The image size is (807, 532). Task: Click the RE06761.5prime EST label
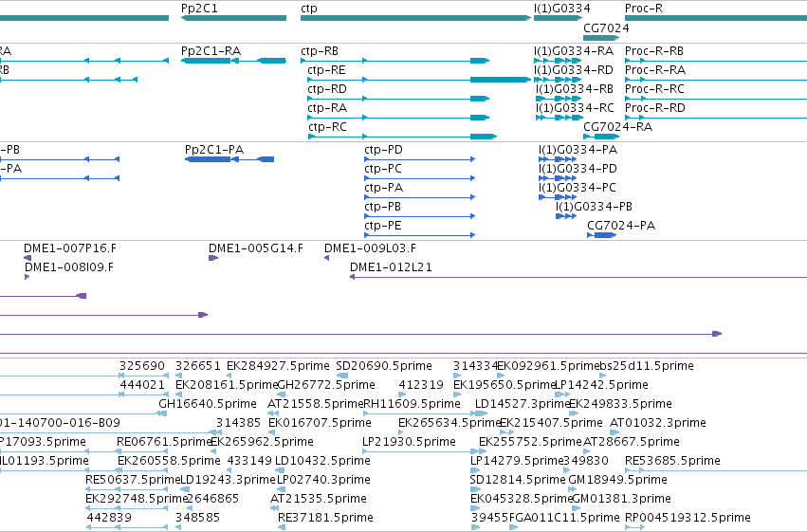point(165,442)
